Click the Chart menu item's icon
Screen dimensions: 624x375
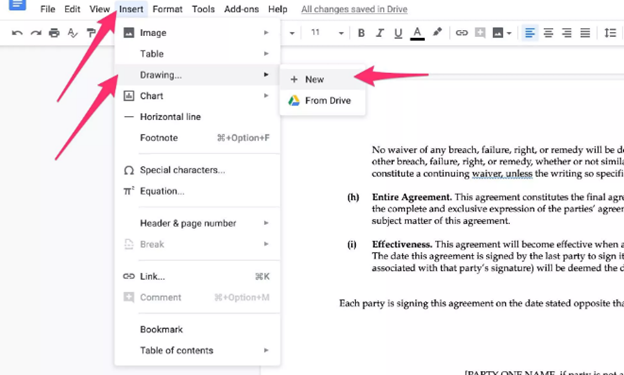tap(129, 96)
